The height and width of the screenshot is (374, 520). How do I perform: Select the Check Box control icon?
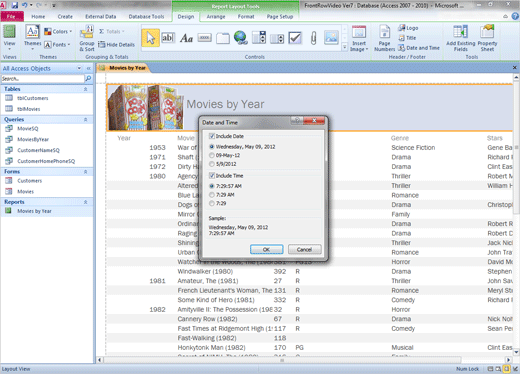pyautogui.click(x=295, y=38)
